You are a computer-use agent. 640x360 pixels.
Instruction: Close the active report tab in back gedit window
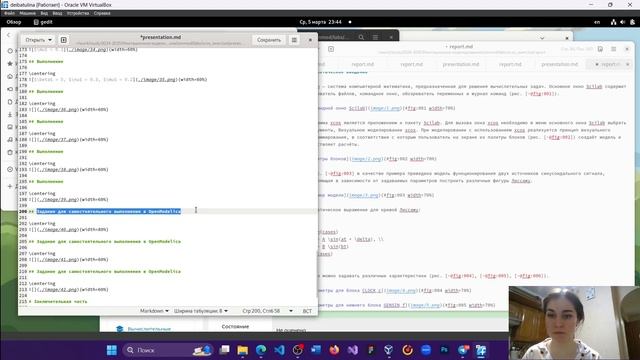(x=627, y=64)
